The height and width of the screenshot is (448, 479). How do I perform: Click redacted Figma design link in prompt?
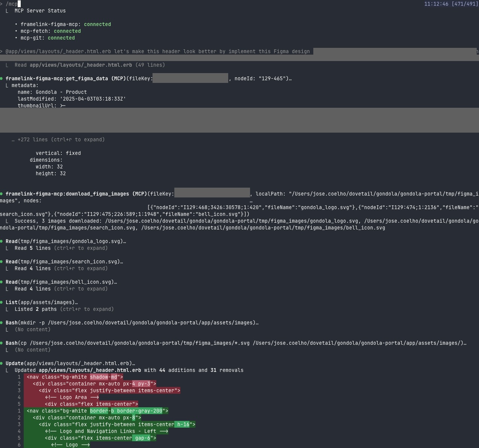pyautogui.click(x=394, y=51)
